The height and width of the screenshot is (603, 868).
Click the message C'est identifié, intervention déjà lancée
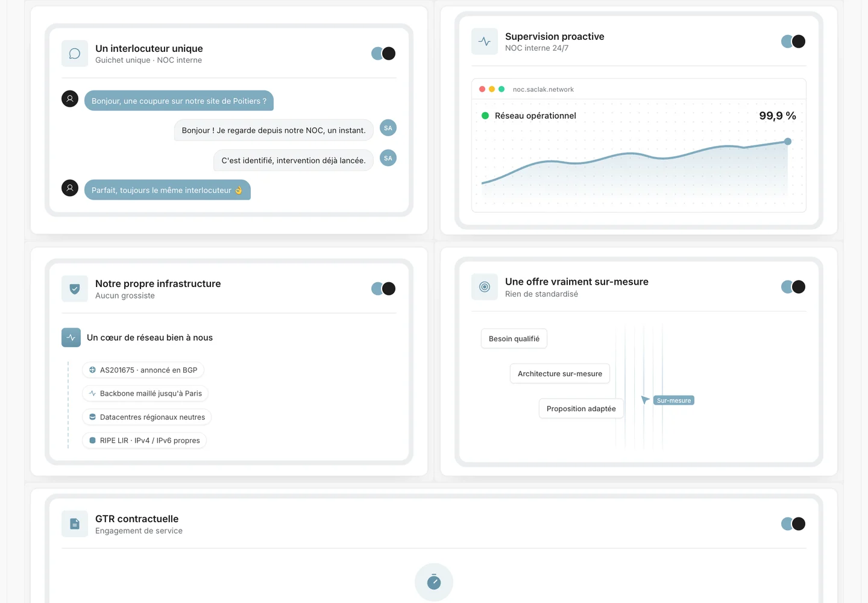(294, 160)
